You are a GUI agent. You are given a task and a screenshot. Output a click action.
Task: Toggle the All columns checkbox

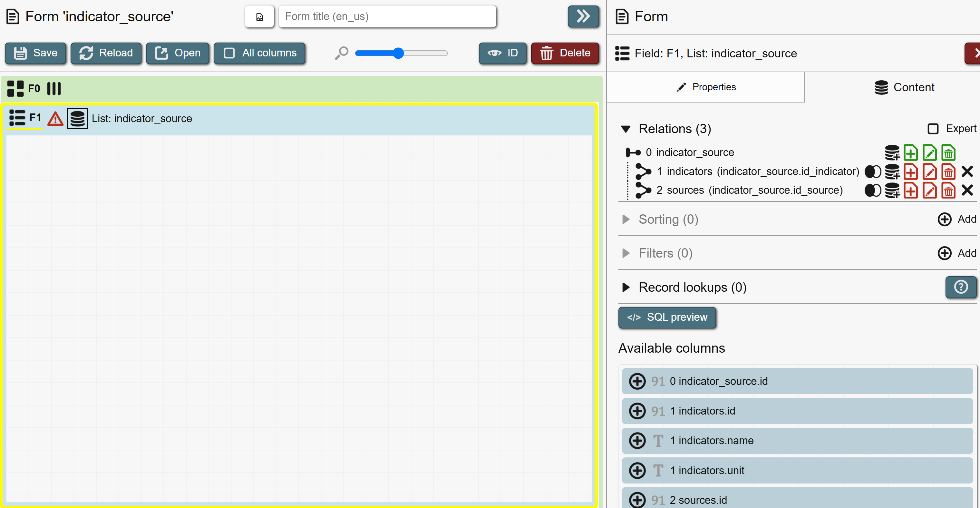coord(229,53)
